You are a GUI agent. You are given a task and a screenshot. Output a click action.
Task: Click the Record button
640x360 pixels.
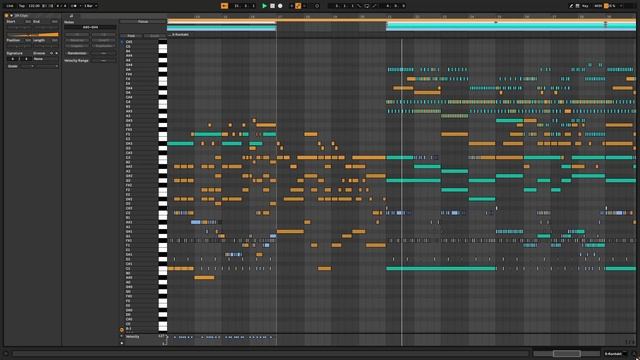point(280,6)
